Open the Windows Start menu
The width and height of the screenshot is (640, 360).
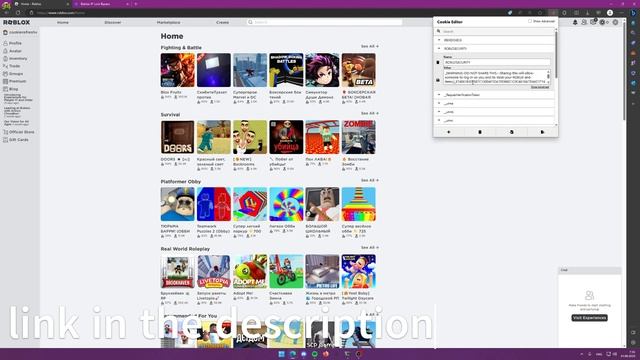point(281,354)
